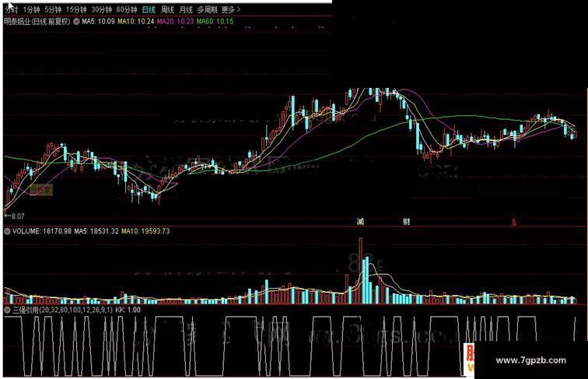Screen dimensions: 588x379
Task: Select the 15分钟 period tab
Action: point(76,9)
